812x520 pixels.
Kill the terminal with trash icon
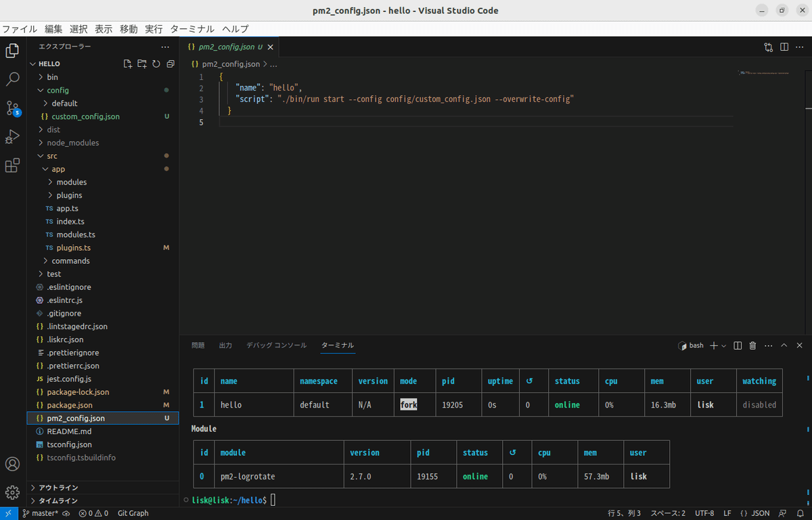[x=752, y=346]
